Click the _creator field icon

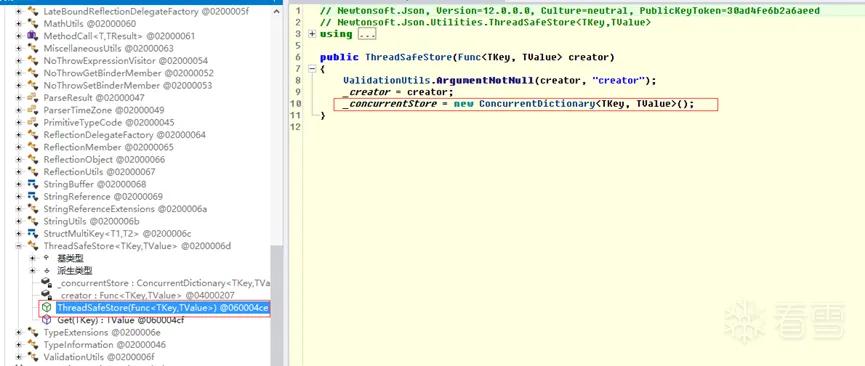point(47,295)
